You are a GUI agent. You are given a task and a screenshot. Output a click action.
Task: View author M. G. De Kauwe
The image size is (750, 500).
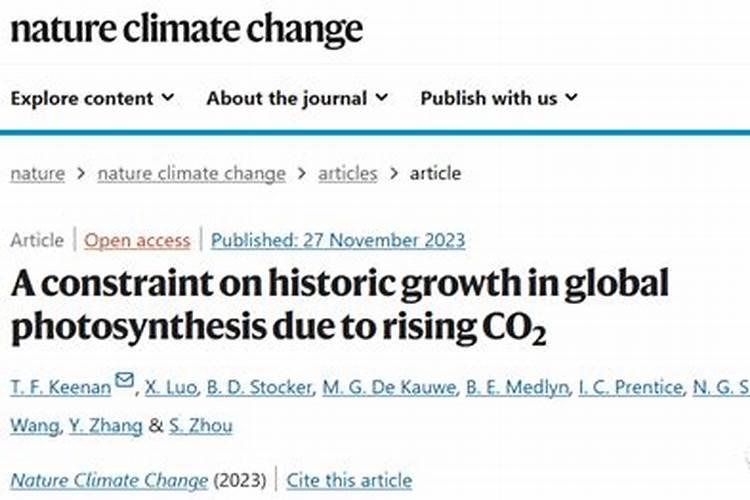(389, 387)
